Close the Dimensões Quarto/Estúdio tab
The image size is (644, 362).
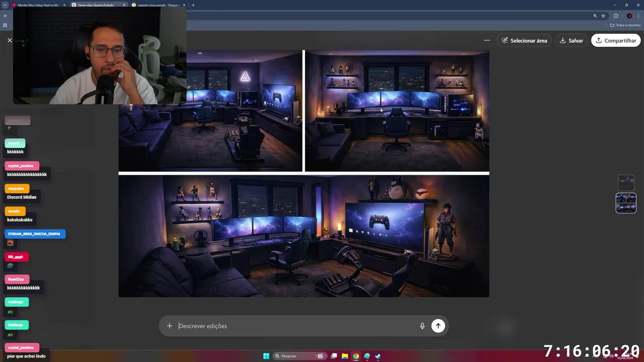click(x=124, y=5)
